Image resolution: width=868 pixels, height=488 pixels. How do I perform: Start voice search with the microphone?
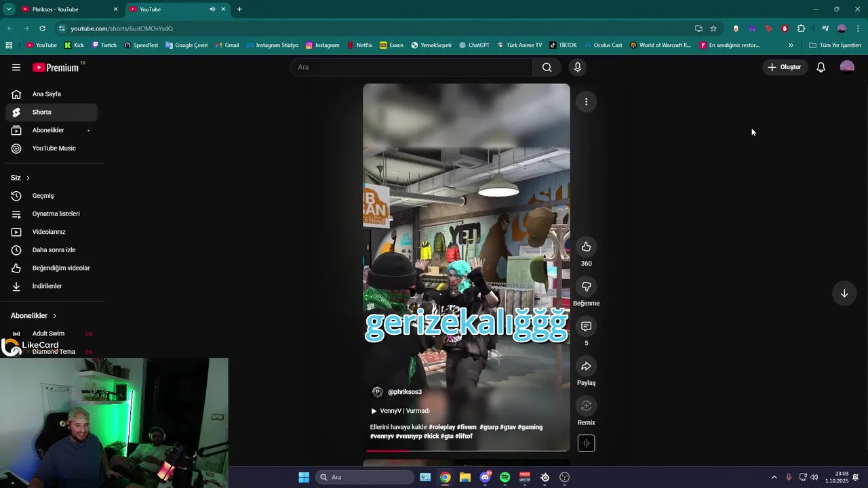tap(577, 67)
